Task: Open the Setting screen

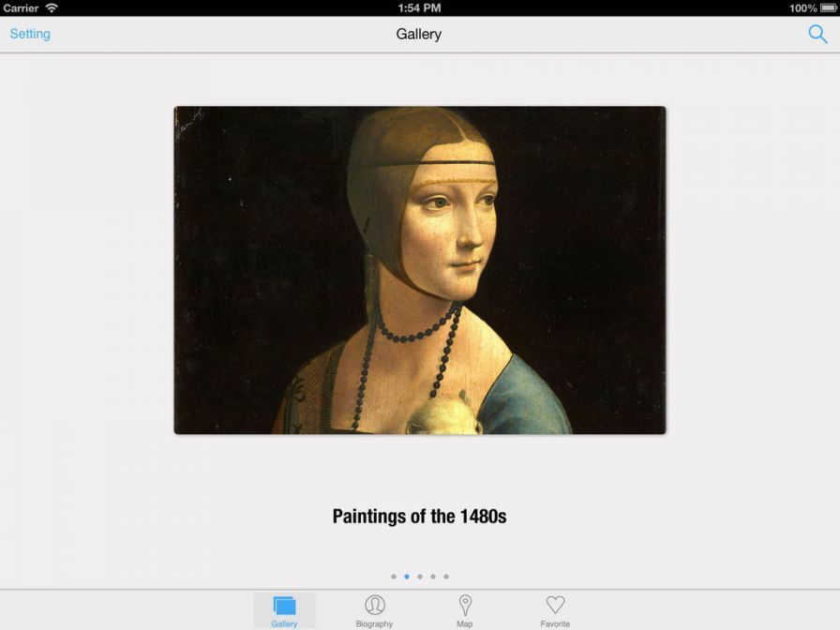Action: tap(30, 35)
